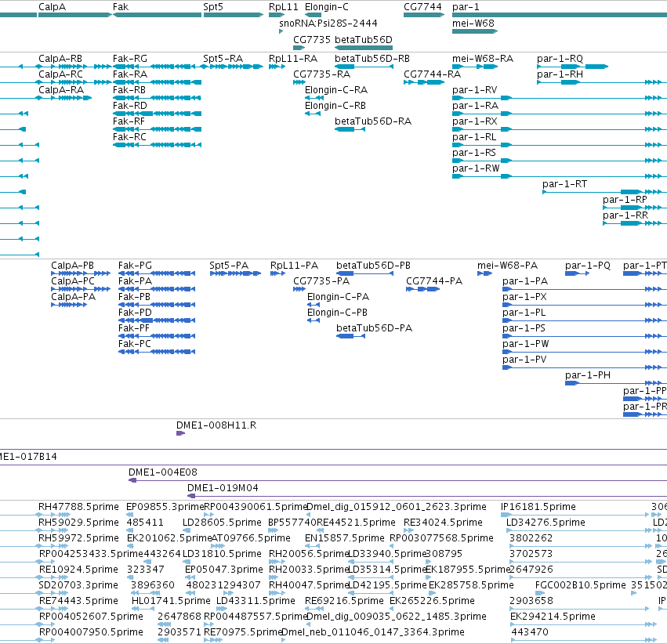This screenshot has width=667, height=644.
Task: Click transcript CalpA-RB
Action: (x=75, y=67)
